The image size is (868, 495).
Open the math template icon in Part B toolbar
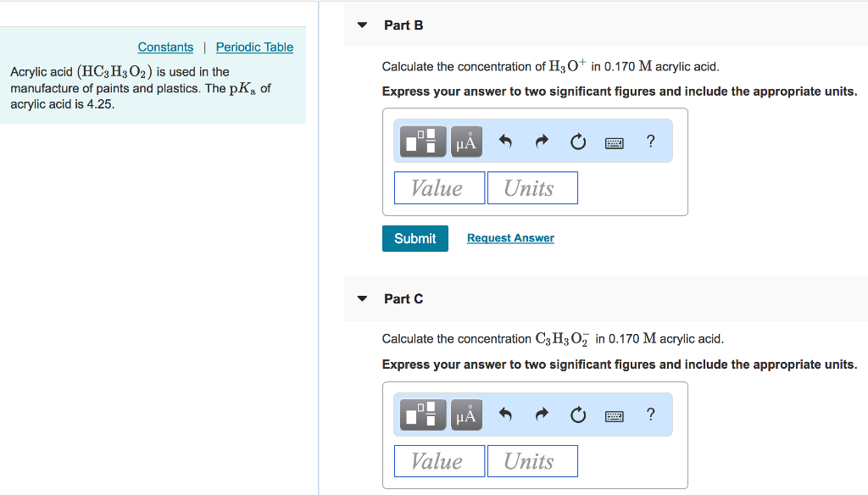tap(421, 141)
